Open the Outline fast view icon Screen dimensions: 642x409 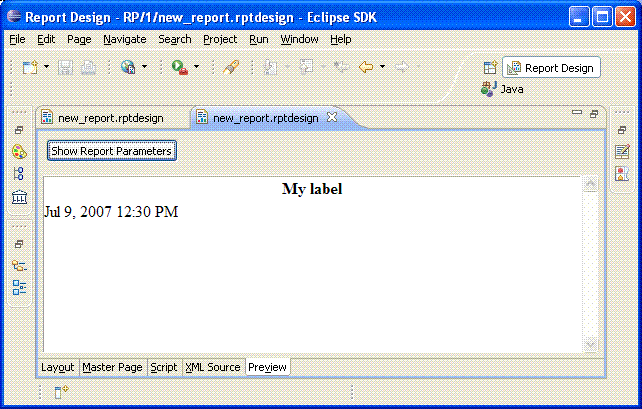[x=19, y=288]
